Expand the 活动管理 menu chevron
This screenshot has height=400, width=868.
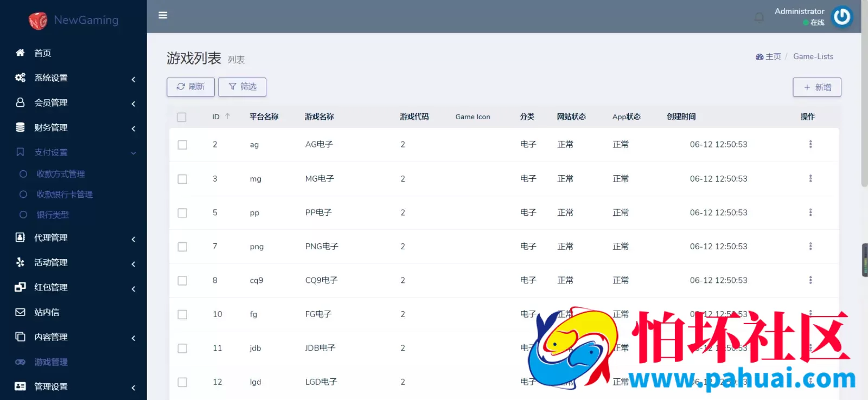(133, 264)
